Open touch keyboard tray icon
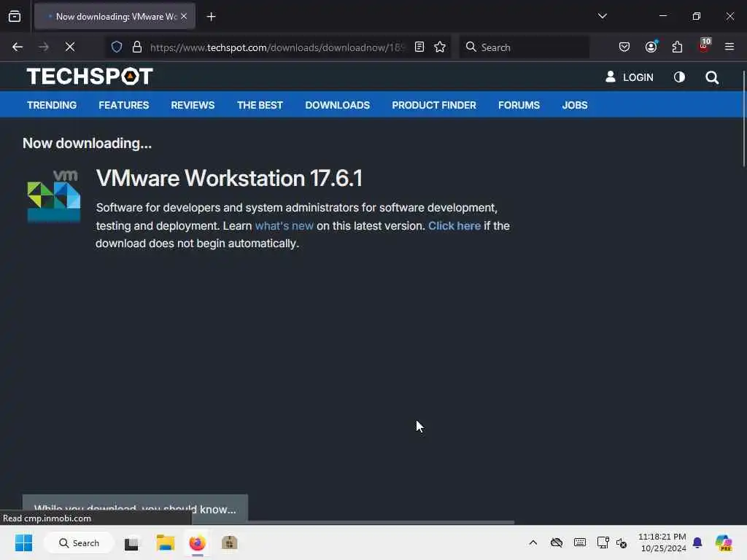747x560 pixels. click(x=580, y=542)
